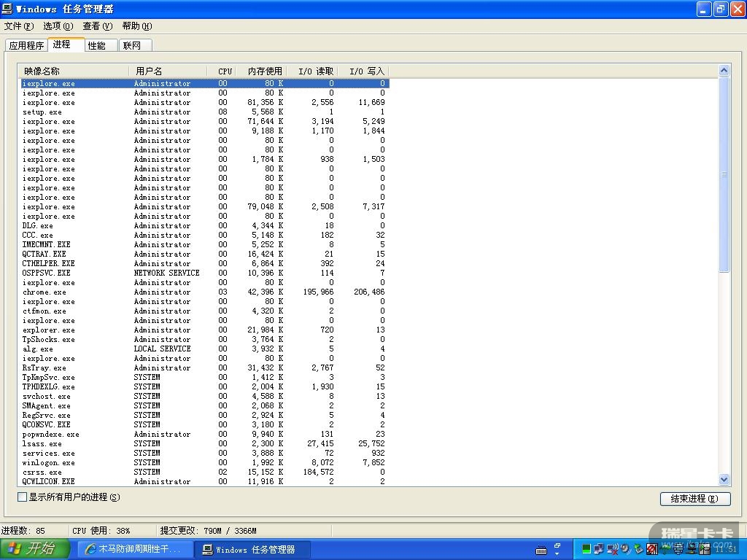This screenshot has width=747, height=560.
Task: Click the system tray clock
Action: [726, 549]
